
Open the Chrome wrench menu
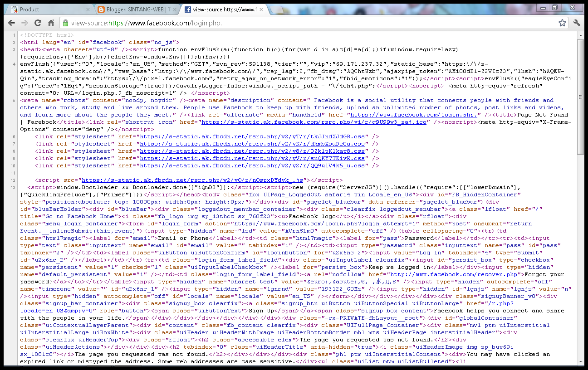[577, 23]
